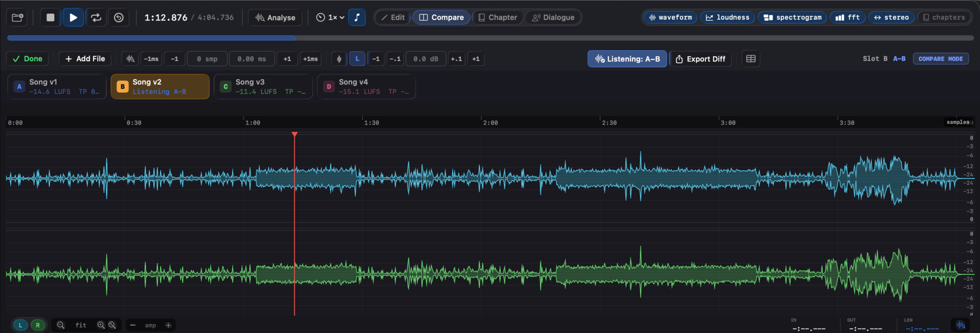Click the return-to-start circular arrow icon
The width and height of the screenshot is (980, 333).
tap(118, 17)
